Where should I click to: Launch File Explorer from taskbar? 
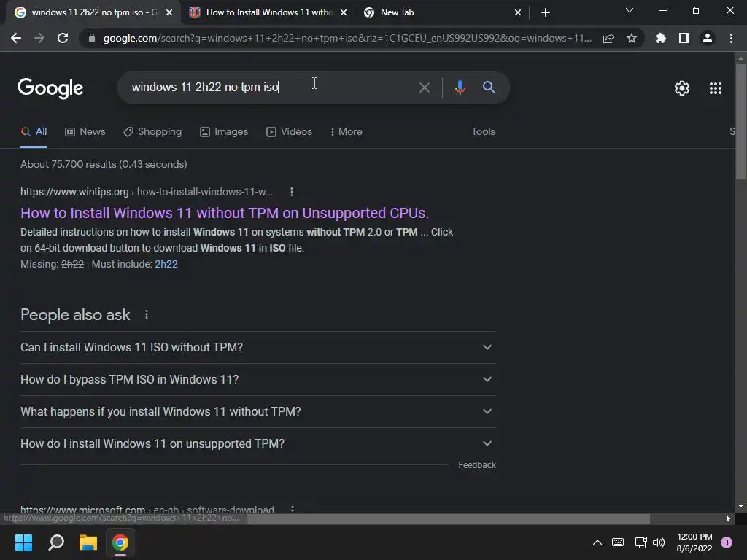[x=88, y=542]
